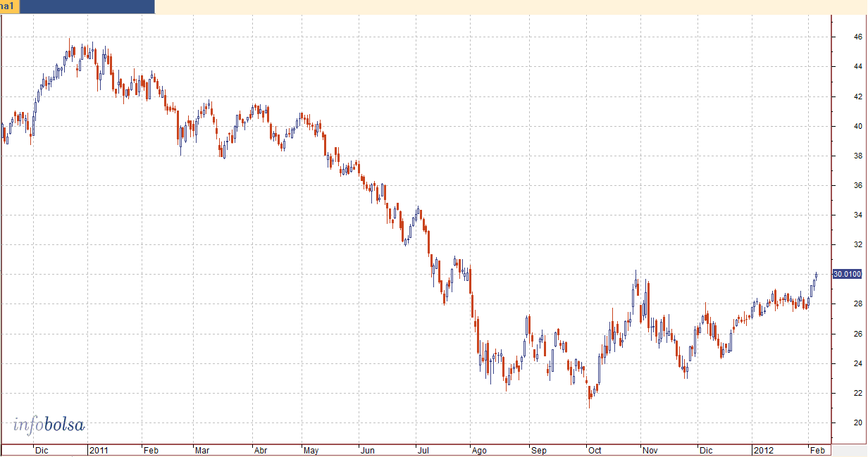
Task: Click the Ago month label
Action: (479, 449)
